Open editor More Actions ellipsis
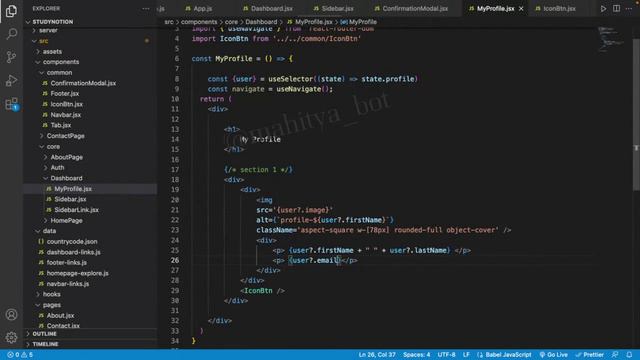Viewport: 640px width, 360px height. click(629, 9)
